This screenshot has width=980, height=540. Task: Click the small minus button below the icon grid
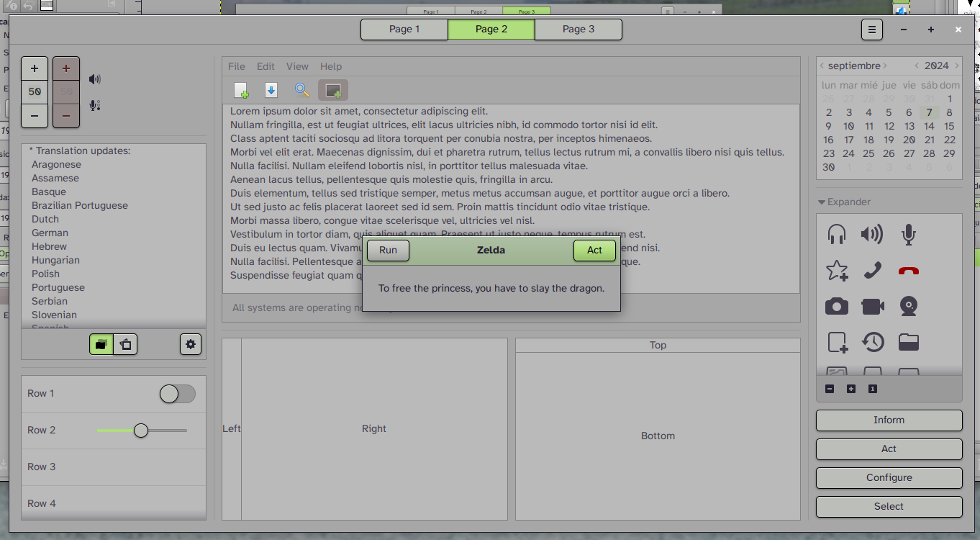830,389
